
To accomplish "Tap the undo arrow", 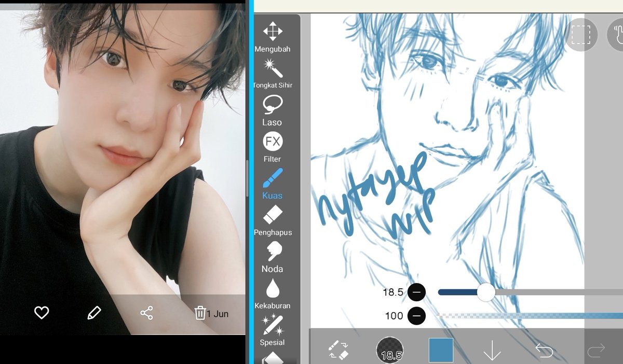I will coord(544,351).
